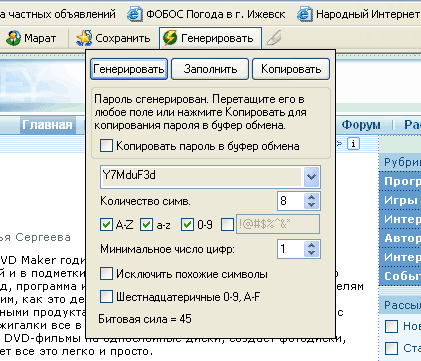Click the Заполнить button
Image resolution: width=421 pixels, height=361 pixels.
point(210,69)
